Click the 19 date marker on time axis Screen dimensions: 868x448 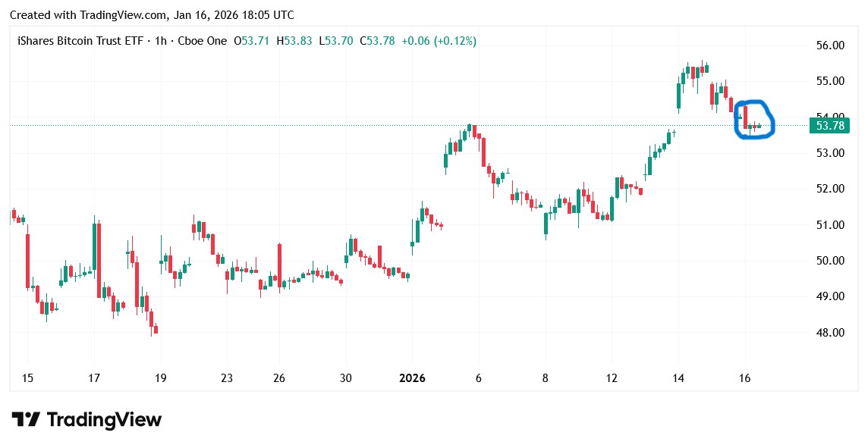click(160, 378)
